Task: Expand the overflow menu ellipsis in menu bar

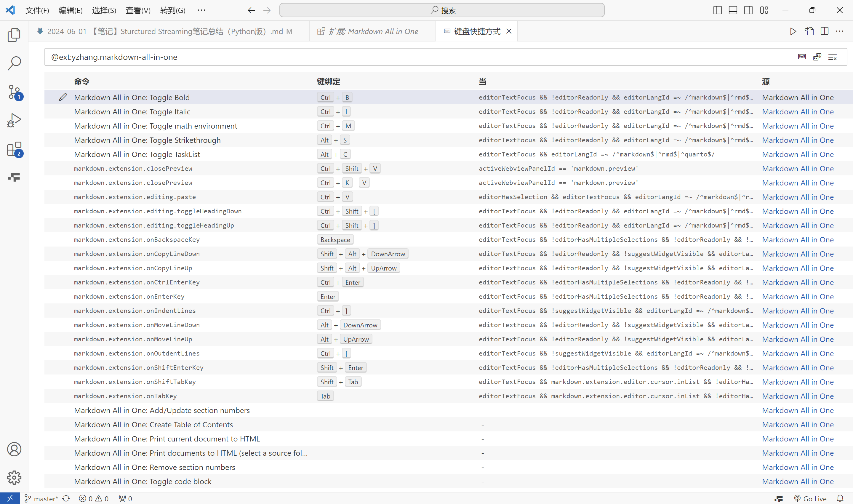Action: click(201, 10)
